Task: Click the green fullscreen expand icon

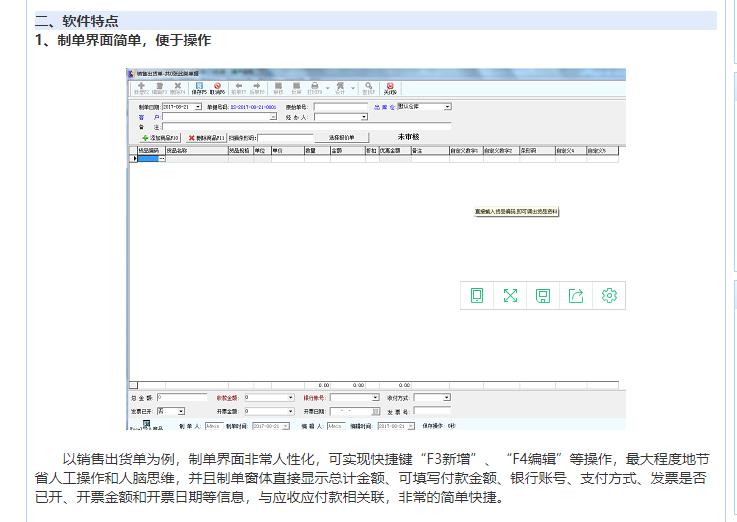Action: point(510,295)
